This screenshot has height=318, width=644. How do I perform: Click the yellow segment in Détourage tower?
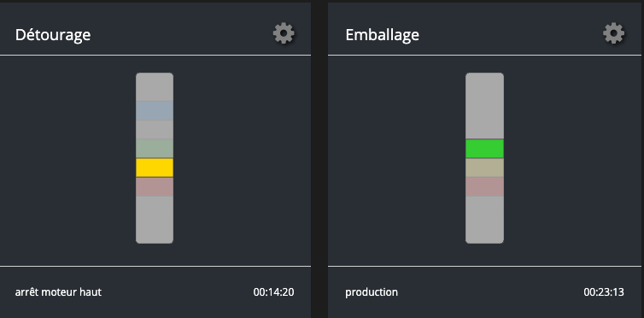point(155,168)
